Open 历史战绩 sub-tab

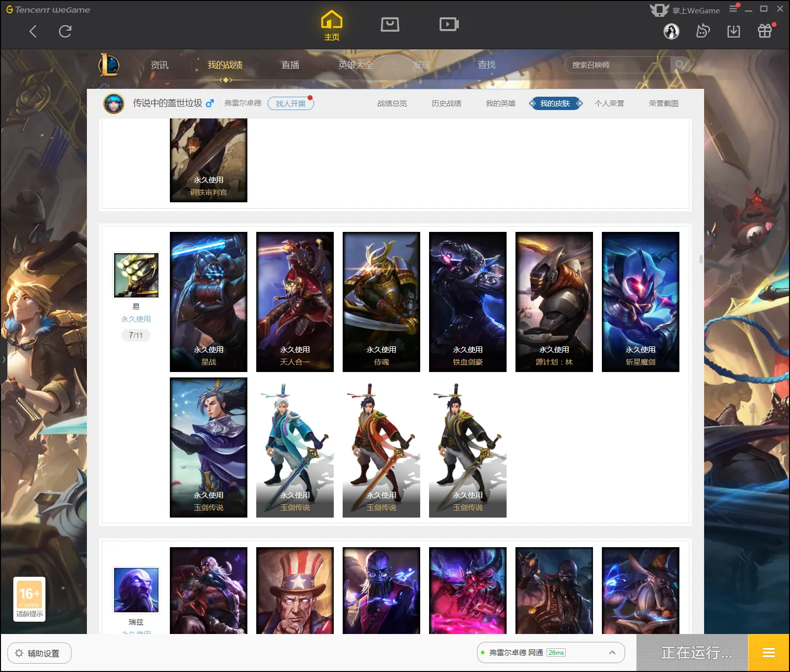click(446, 103)
